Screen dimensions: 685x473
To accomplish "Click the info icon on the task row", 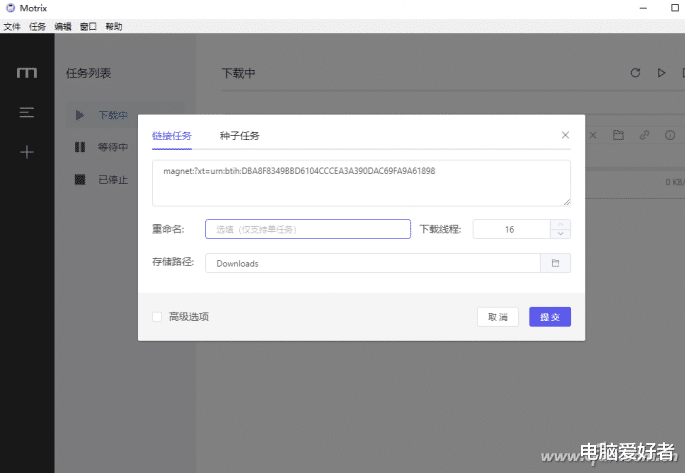I will click(x=670, y=135).
